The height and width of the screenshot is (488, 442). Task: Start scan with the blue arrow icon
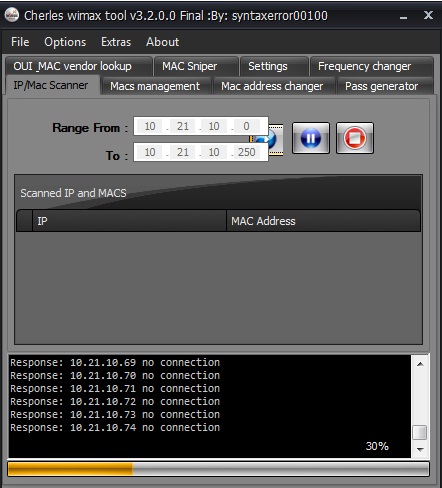pyautogui.click(x=276, y=139)
